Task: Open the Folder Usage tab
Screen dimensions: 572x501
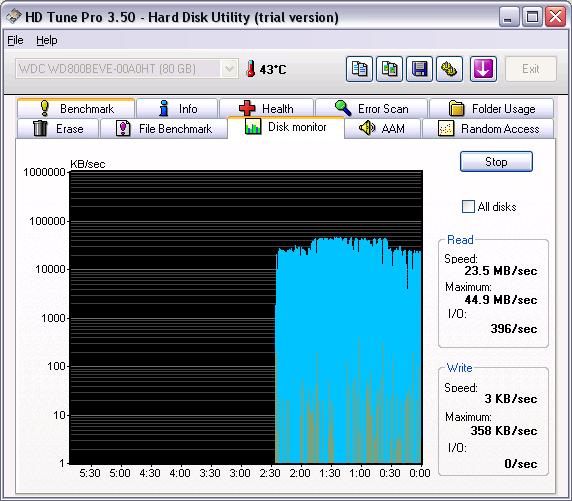Action: tap(491, 108)
